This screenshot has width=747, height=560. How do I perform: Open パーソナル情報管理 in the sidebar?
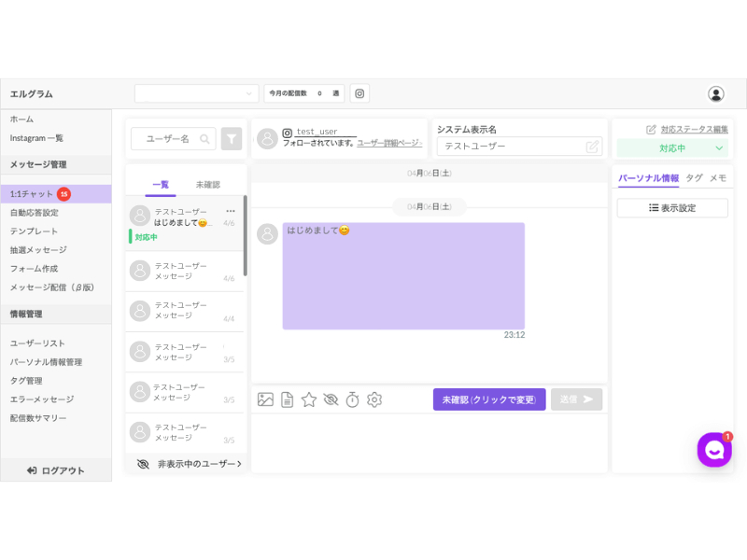click(x=46, y=362)
